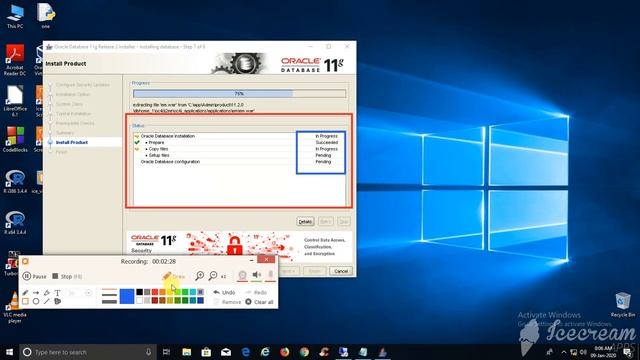Select the Setup files status row
Viewport: 640px width, 360px height.
coord(239,155)
